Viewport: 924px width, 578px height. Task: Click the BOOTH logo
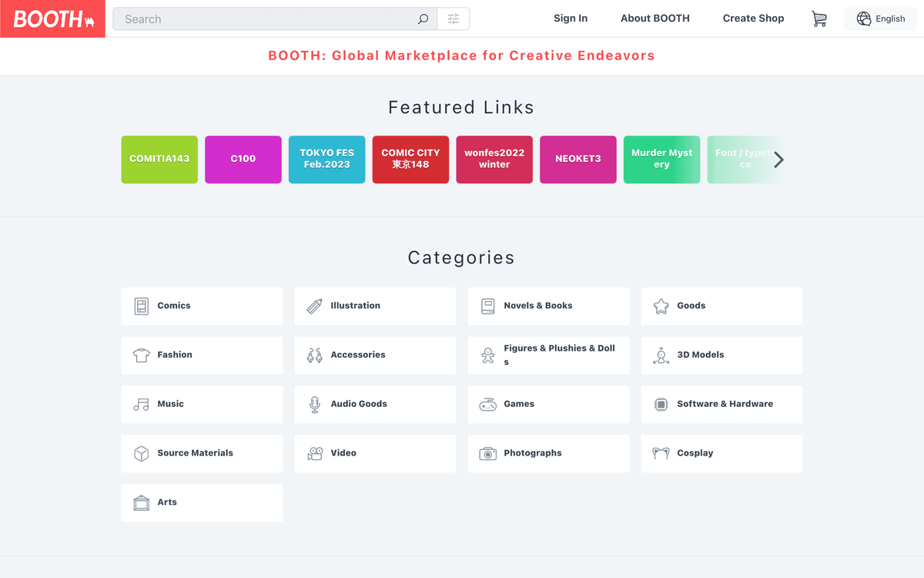point(52,18)
